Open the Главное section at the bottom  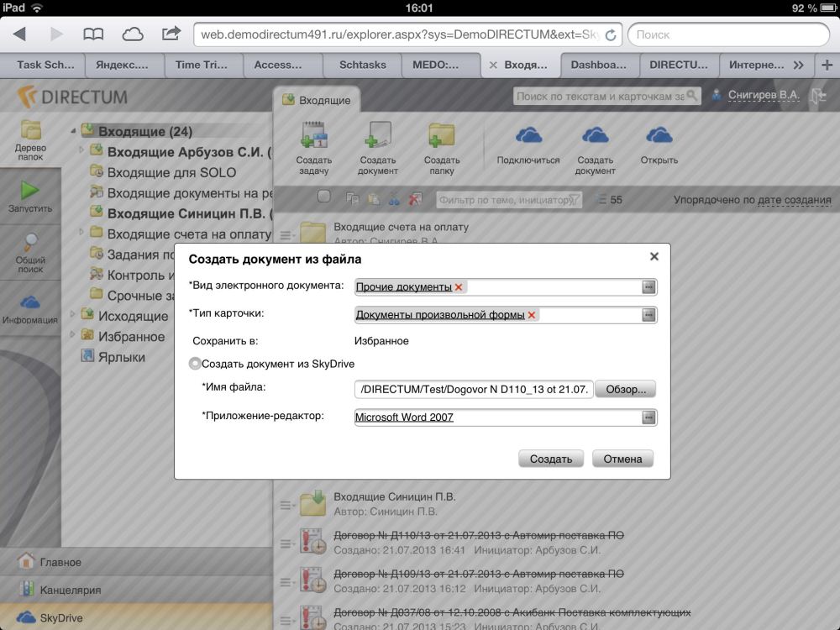[x=136, y=562]
